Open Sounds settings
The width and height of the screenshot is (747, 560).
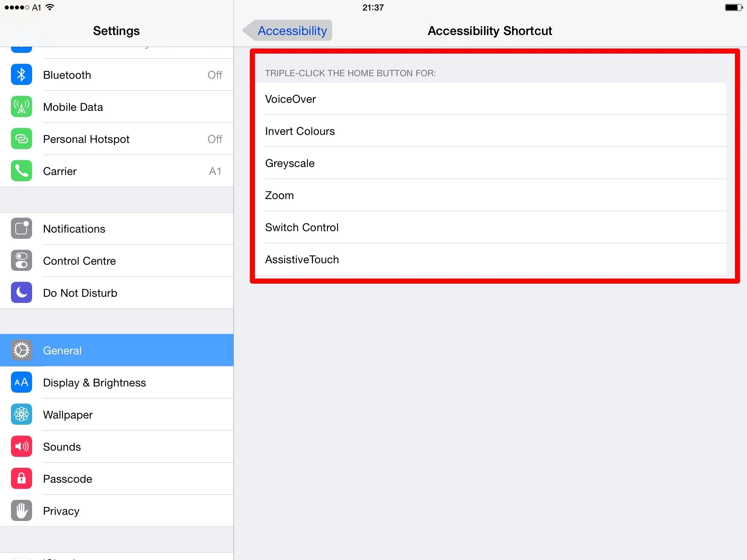(117, 447)
